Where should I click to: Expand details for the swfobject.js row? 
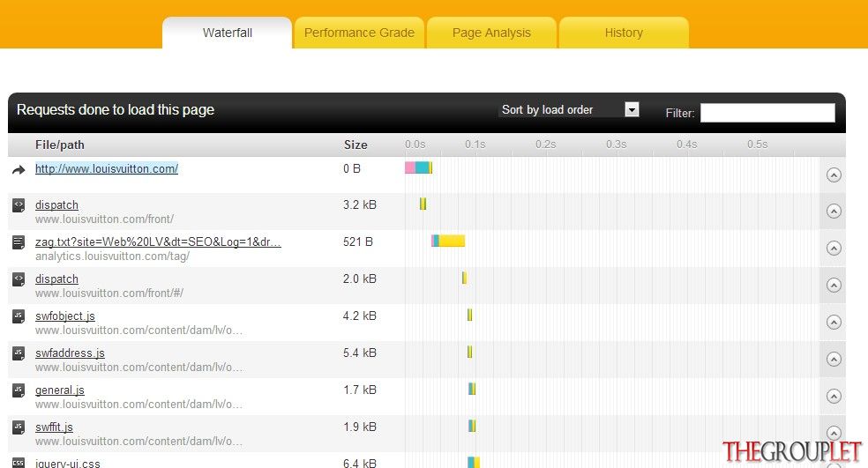pos(834,322)
